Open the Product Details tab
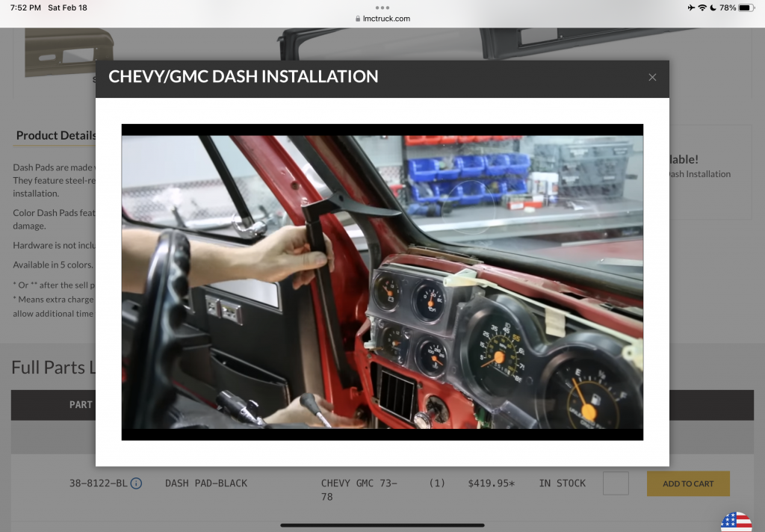This screenshot has height=532, width=765. 55,135
